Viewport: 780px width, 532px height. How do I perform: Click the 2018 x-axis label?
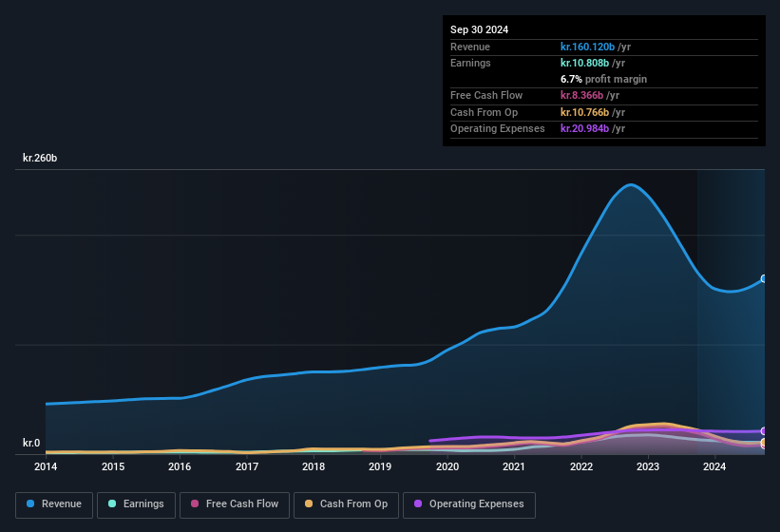coord(314,466)
